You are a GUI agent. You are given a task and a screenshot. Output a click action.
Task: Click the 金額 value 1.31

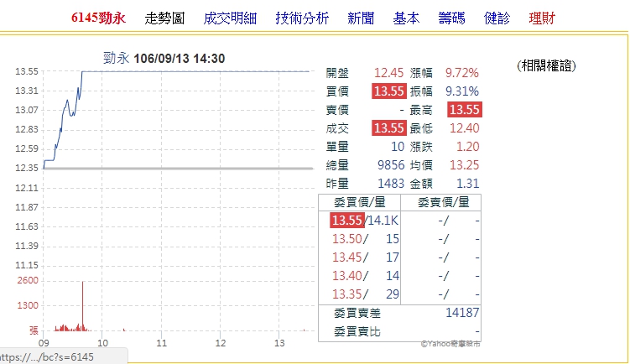468,184
